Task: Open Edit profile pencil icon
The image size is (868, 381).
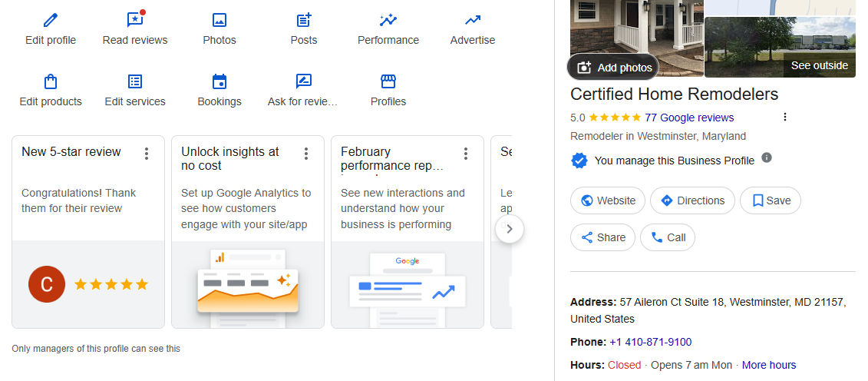Action: [x=51, y=21]
